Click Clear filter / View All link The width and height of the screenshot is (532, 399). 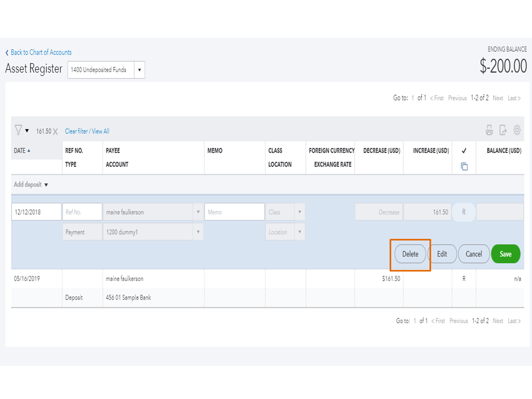pos(87,131)
